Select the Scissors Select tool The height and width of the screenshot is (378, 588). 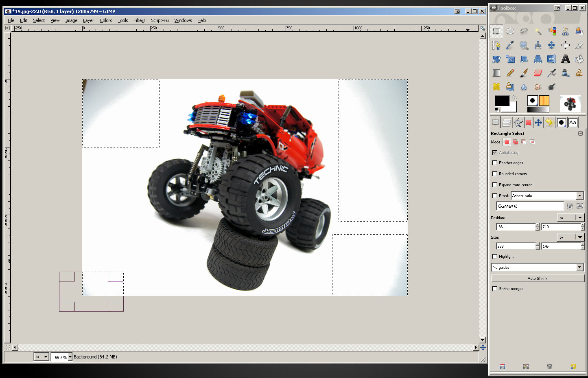pos(566,31)
